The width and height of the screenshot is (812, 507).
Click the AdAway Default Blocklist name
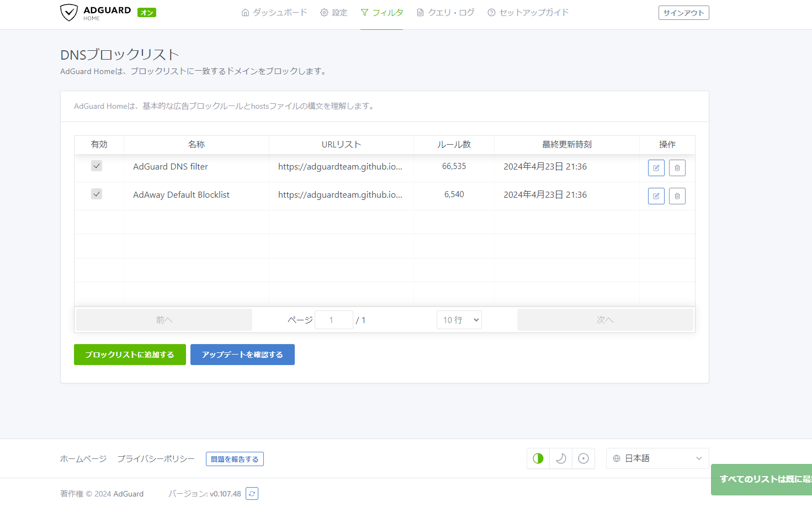[x=181, y=194]
